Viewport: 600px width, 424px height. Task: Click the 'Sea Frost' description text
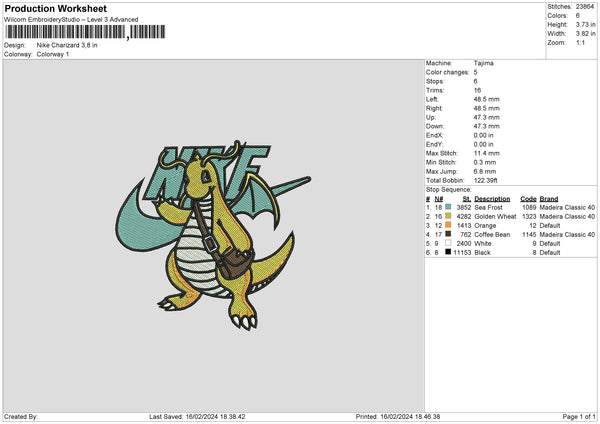coord(488,207)
